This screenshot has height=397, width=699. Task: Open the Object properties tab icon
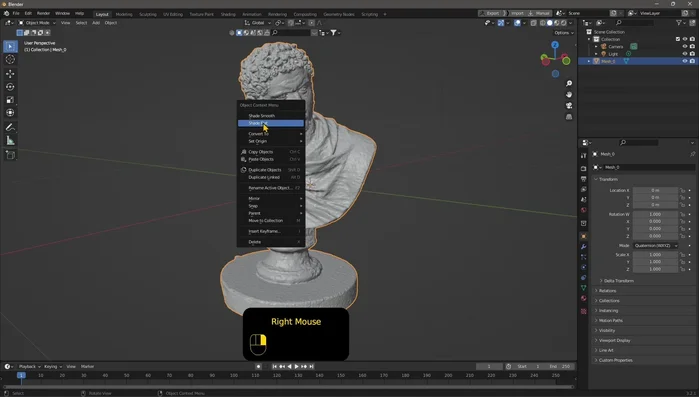click(584, 236)
